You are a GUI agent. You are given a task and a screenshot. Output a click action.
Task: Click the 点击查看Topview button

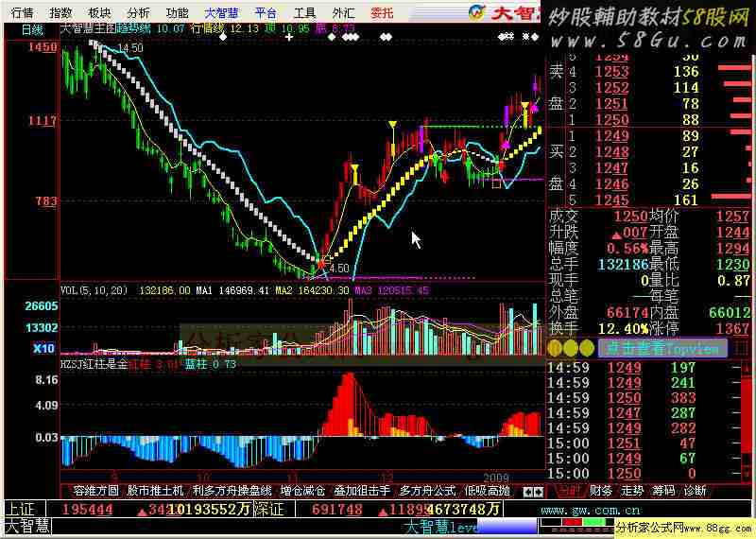click(662, 348)
